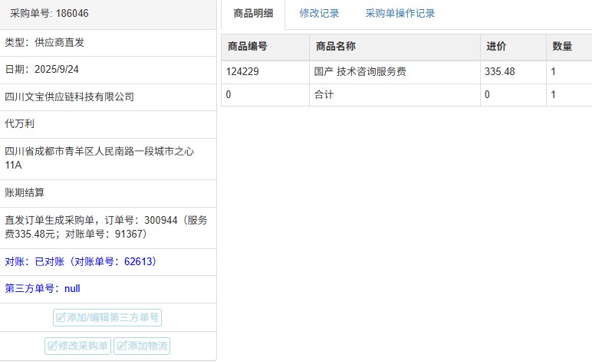Click the 采购单号: 186046 panel heading
The image size is (592, 364).
pyautogui.click(x=48, y=14)
